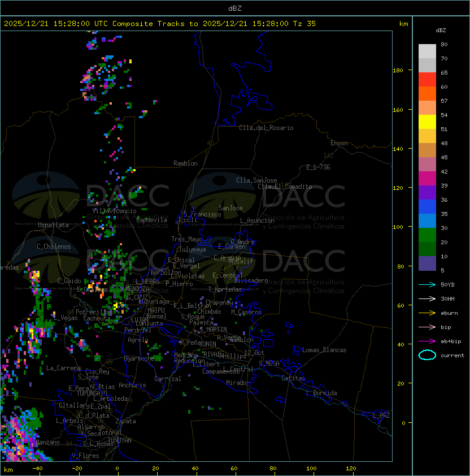Click the 'Lomas_Blancas' map label

coord(324,350)
